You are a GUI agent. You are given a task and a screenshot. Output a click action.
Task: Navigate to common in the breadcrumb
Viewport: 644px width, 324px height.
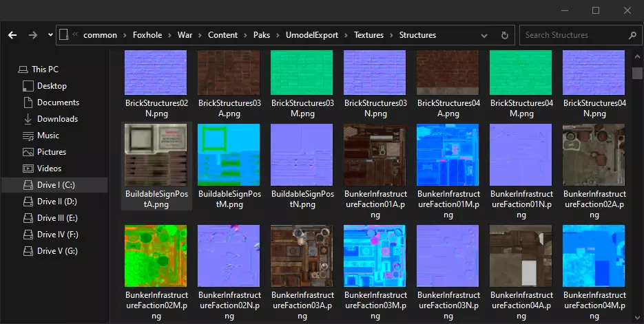coord(100,35)
